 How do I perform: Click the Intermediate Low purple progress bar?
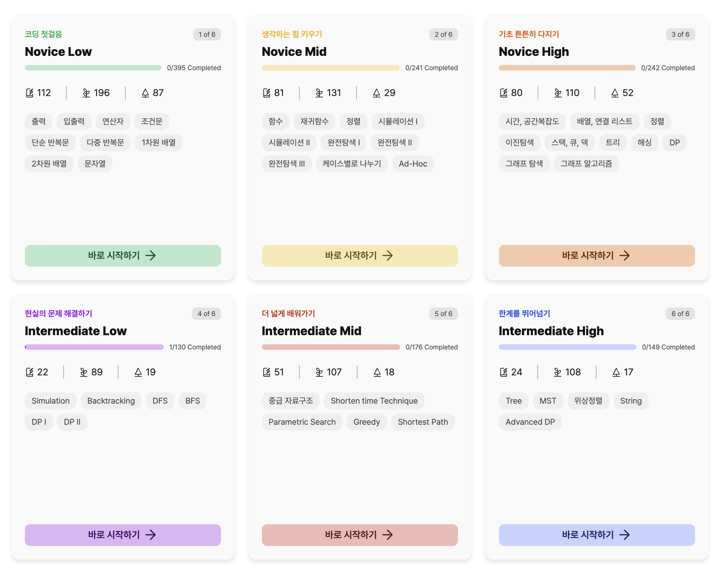(94, 347)
